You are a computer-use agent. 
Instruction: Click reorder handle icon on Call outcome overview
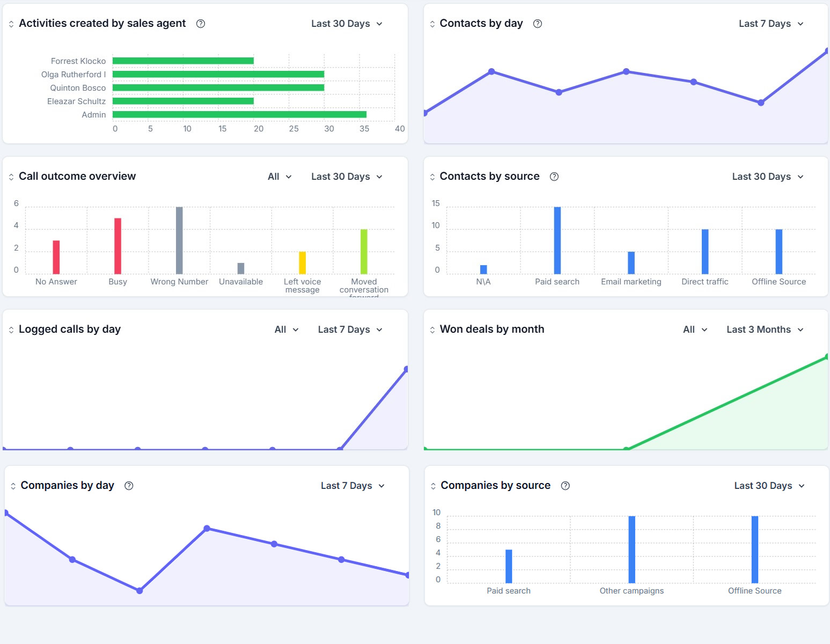point(11,177)
